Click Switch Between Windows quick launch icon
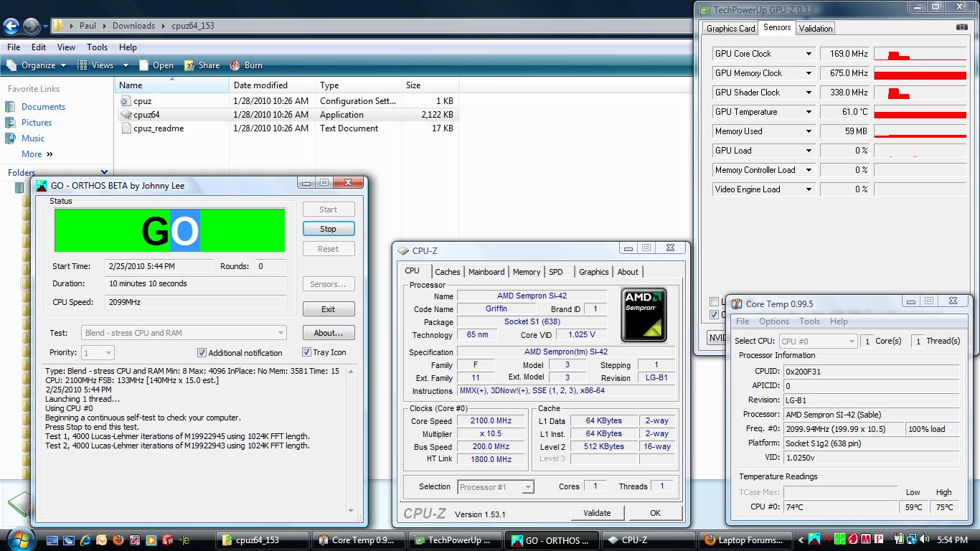This screenshot has width=980, height=551. click(69, 540)
